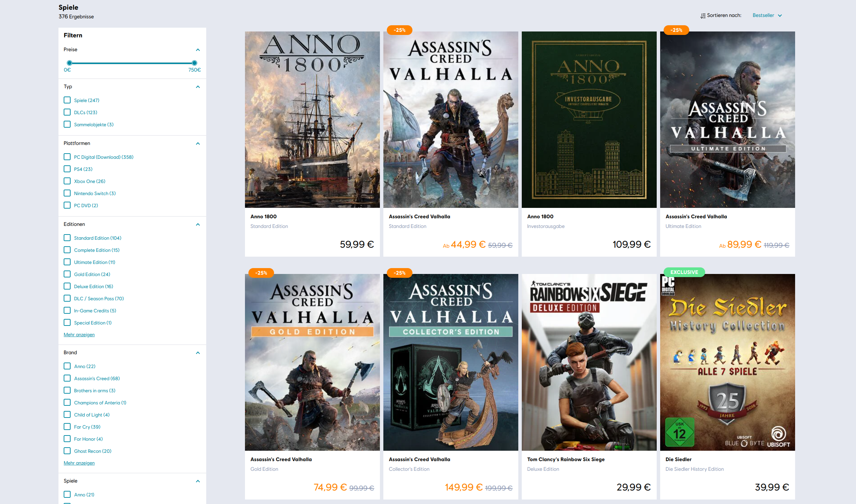This screenshot has height=504, width=856.
Task: Open the Anno 1800 Standard Edition cover
Action: [x=312, y=120]
